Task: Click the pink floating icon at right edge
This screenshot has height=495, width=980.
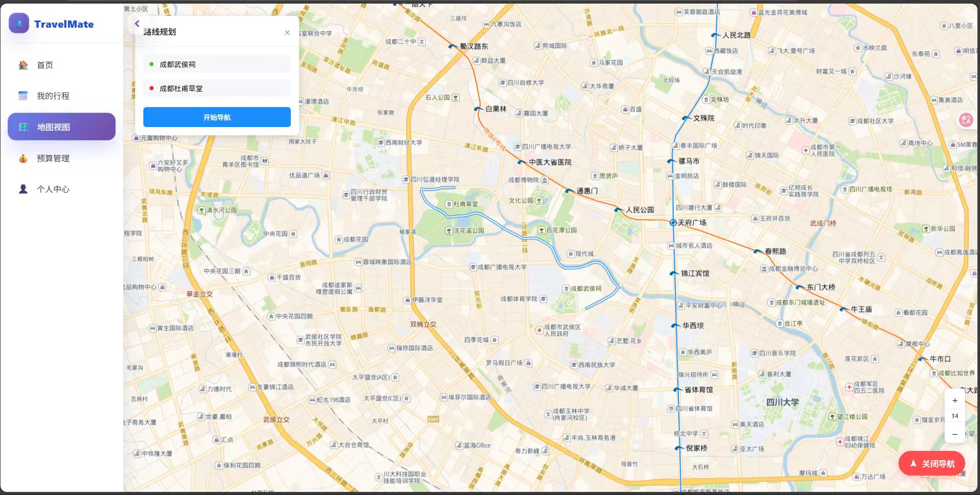Action: [966, 120]
